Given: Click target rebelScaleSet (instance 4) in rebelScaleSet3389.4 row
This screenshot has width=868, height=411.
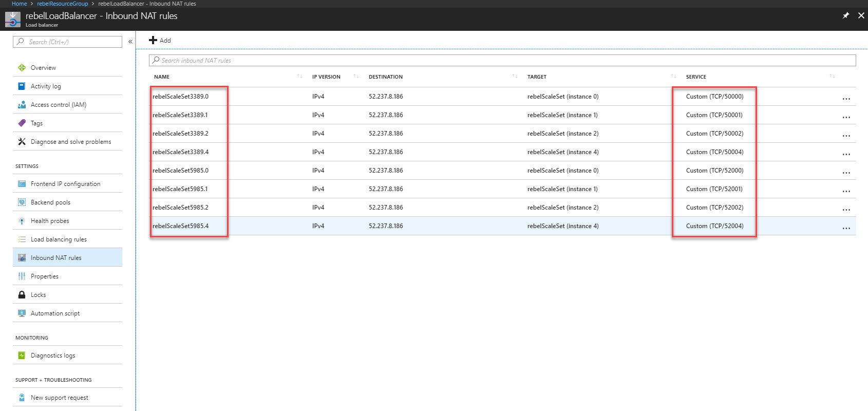Looking at the screenshot, I should [x=563, y=152].
